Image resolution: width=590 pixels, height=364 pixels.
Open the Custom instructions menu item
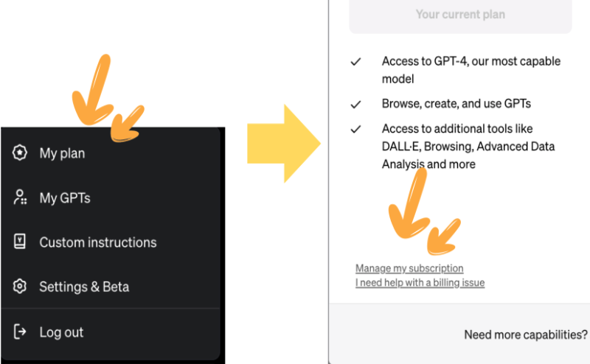[x=111, y=242]
